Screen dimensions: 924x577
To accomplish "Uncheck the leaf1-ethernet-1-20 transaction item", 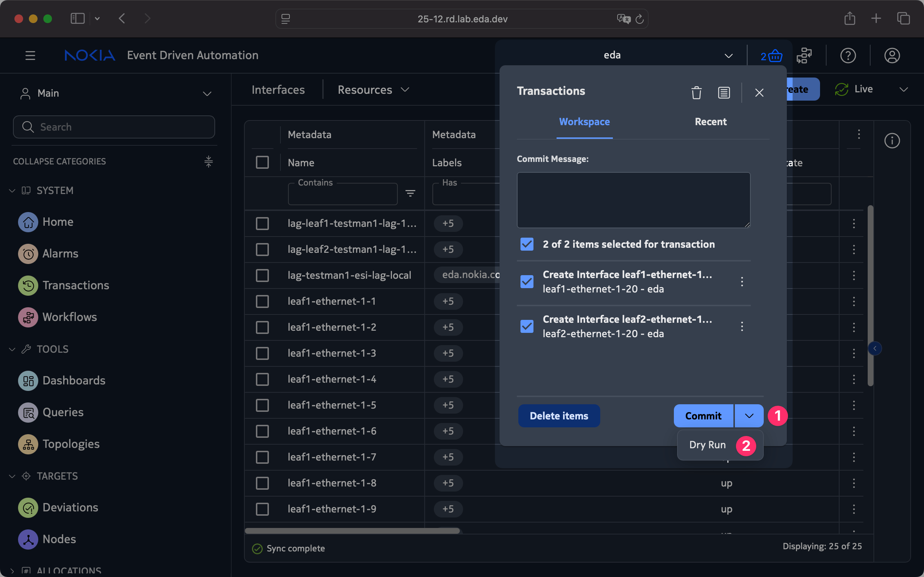I will point(527,282).
